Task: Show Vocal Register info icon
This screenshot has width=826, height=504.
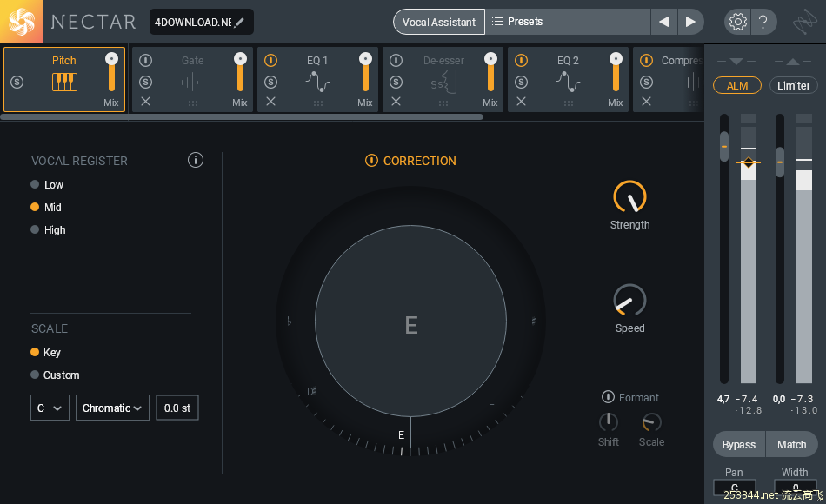Action: tap(196, 160)
